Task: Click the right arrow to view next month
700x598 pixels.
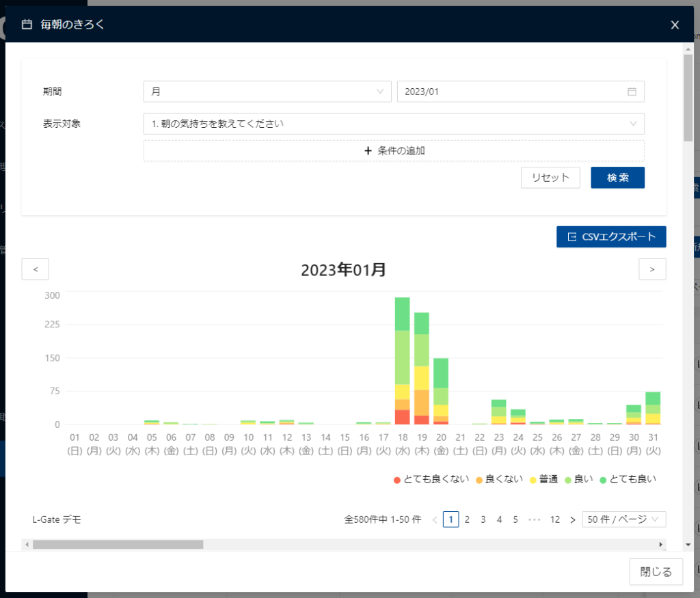Action: [x=652, y=269]
